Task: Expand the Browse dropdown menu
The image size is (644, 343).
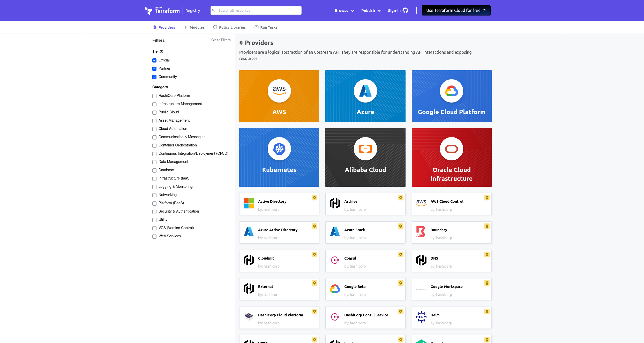Action: [x=344, y=11]
